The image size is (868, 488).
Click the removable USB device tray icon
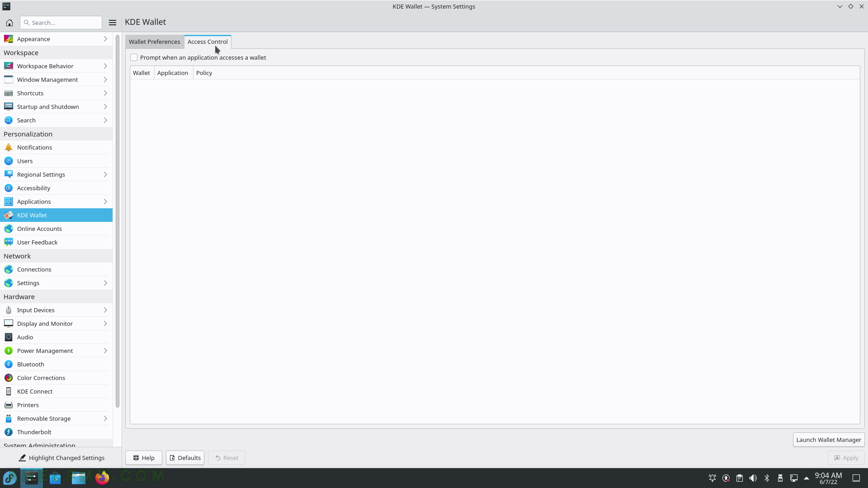coord(780,478)
